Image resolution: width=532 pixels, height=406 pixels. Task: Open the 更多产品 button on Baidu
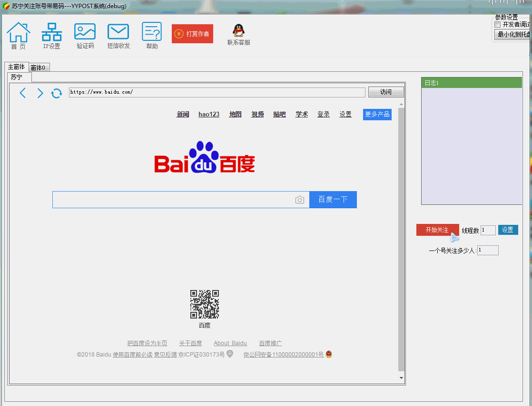click(377, 114)
